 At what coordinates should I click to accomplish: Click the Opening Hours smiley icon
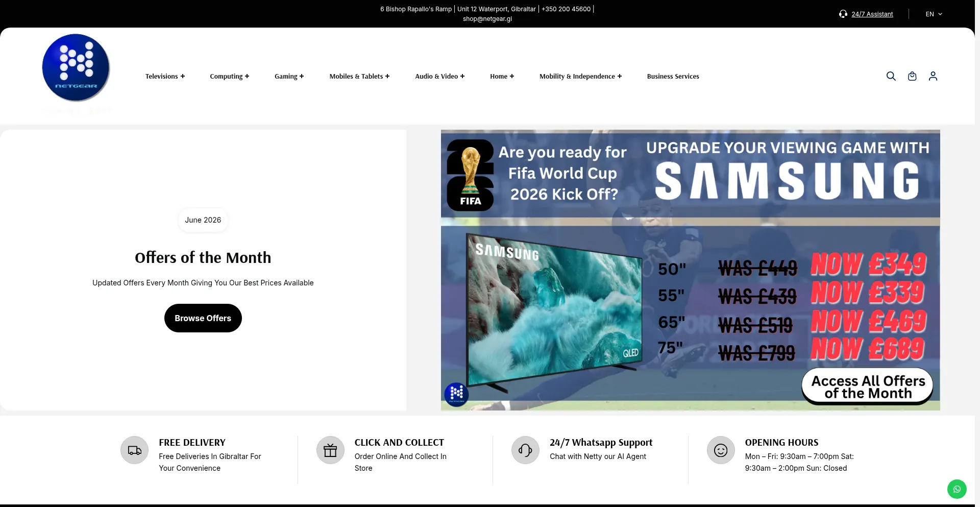(721, 450)
